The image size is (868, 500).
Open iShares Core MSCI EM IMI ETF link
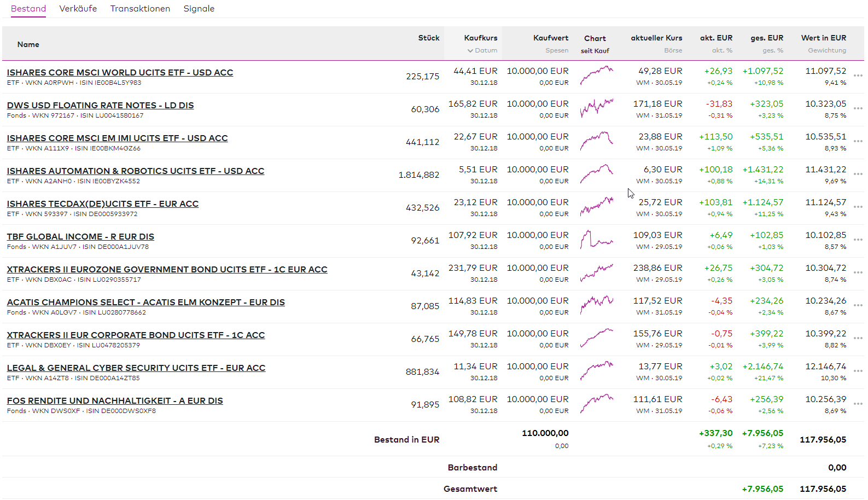117,138
